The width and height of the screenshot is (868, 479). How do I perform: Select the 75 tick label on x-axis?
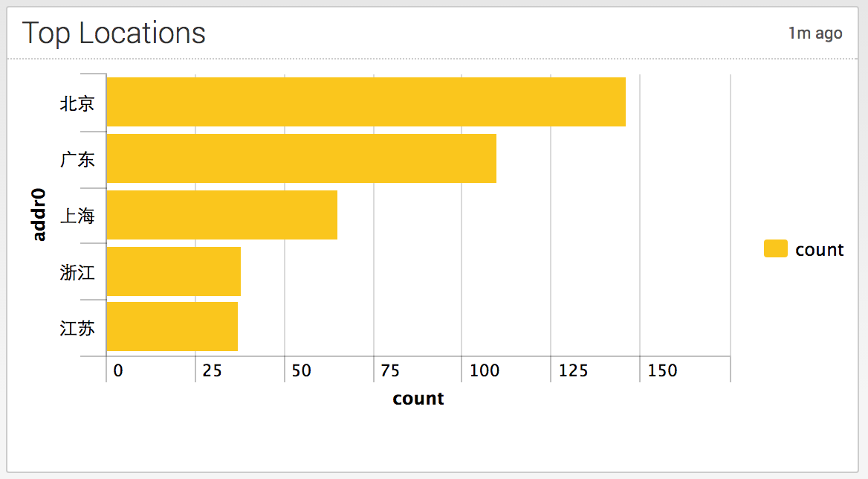[390, 370]
